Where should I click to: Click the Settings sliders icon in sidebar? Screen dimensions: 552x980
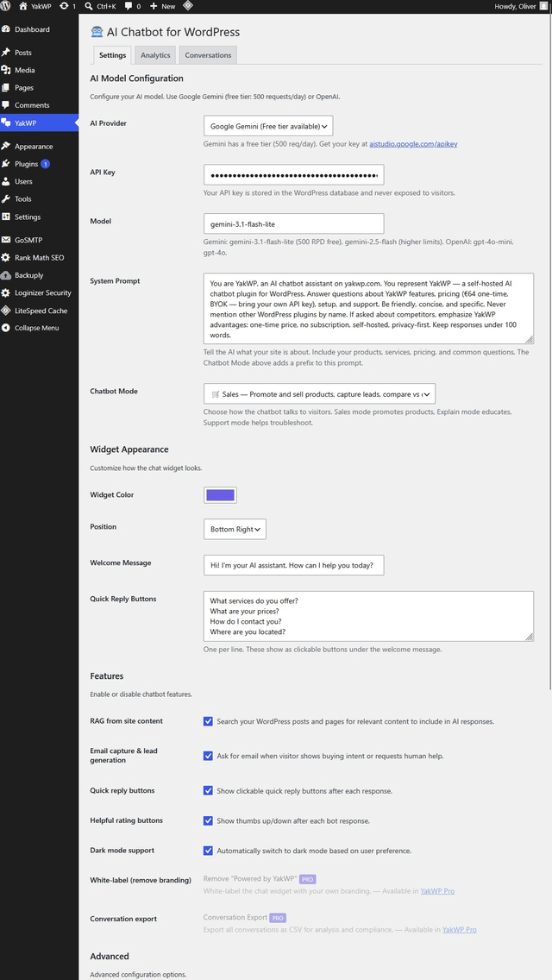click(x=6, y=217)
